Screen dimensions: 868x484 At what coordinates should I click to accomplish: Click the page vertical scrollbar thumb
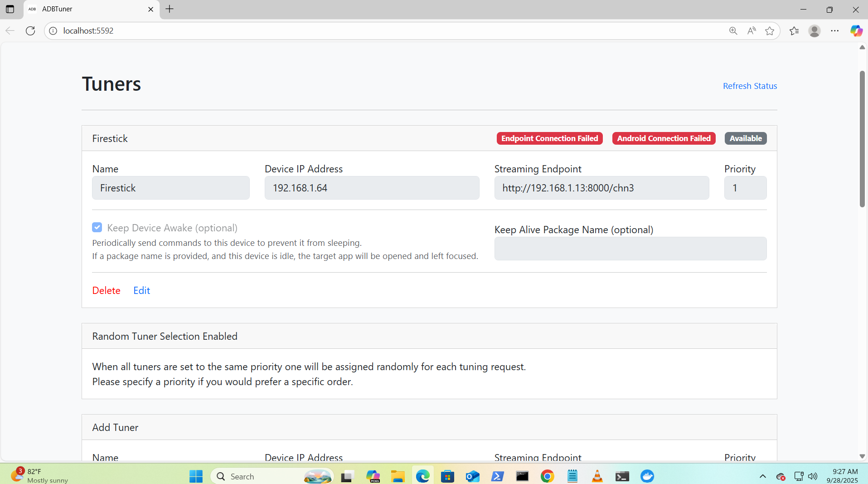coord(862,138)
